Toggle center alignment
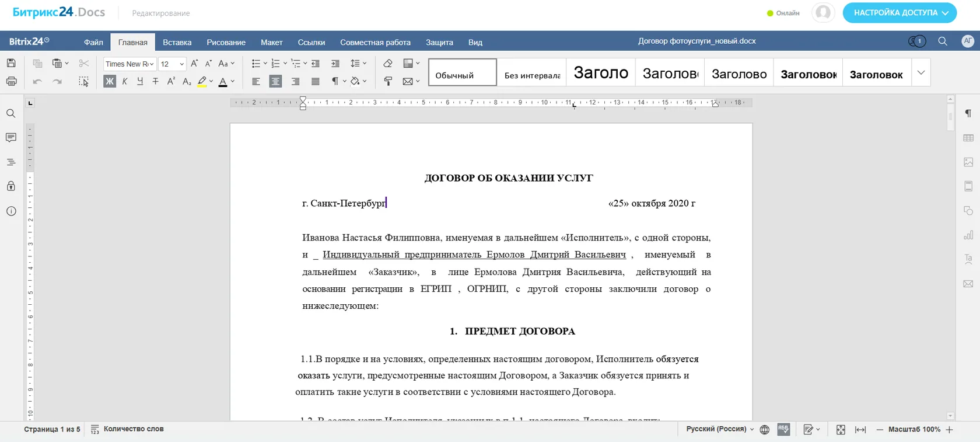The image size is (980, 442). (x=275, y=81)
